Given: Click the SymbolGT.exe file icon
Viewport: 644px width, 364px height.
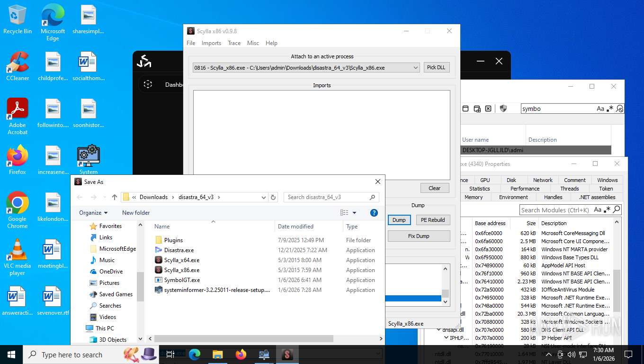Looking at the screenshot, I should pyautogui.click(x=159, y=280).
